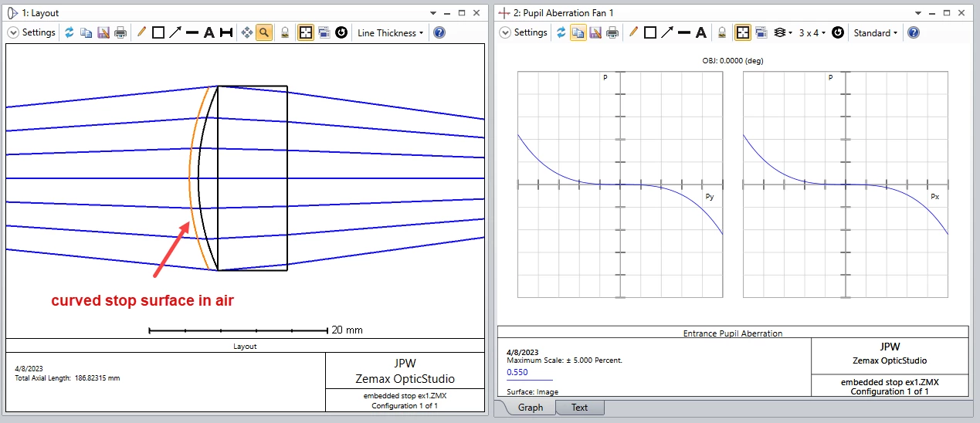Lock the Layout window

pyautogui.click(x=285, y=32)
